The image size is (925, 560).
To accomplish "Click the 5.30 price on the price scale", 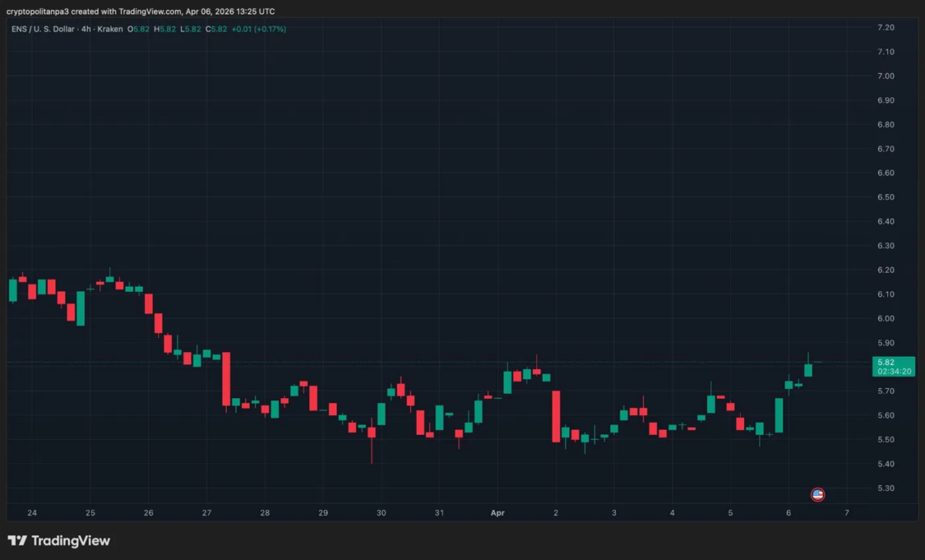I will (x=886, y=488).
